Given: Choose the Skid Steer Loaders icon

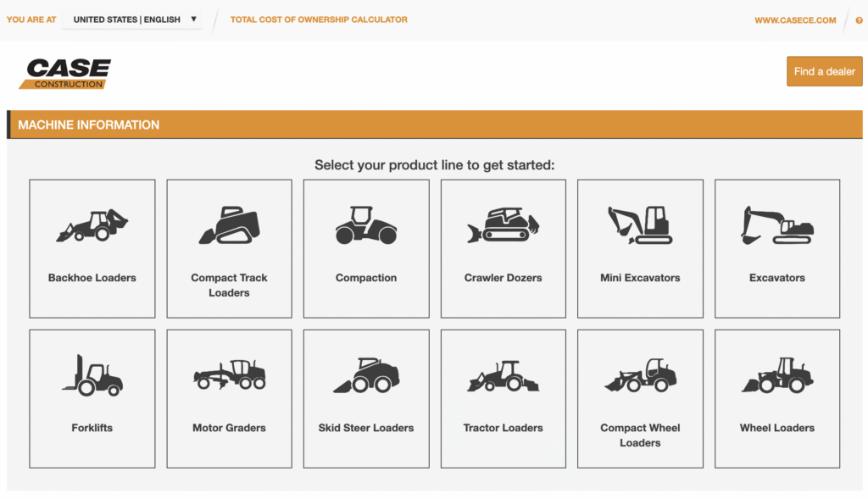Looking at the screenshot, I should [x=366, y=375].
